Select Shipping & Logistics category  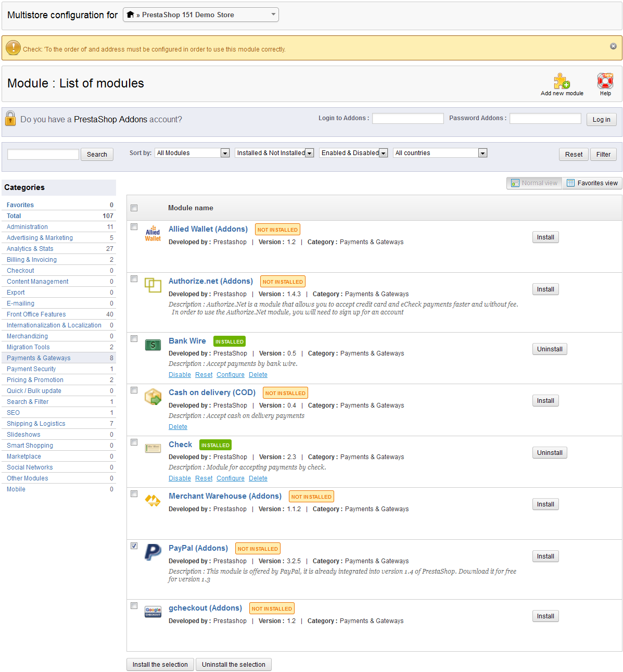point(36,424)
